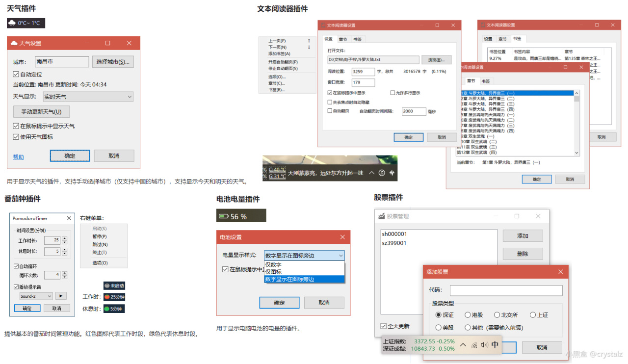Click the audio waveform tray icon

click(392, 173)
